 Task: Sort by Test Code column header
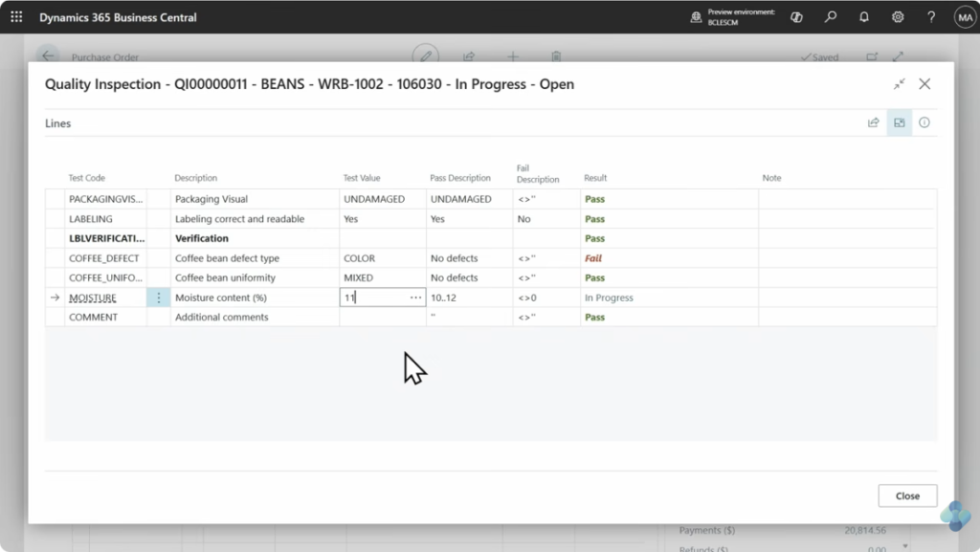pyautogui.click(x=87, y=178)
